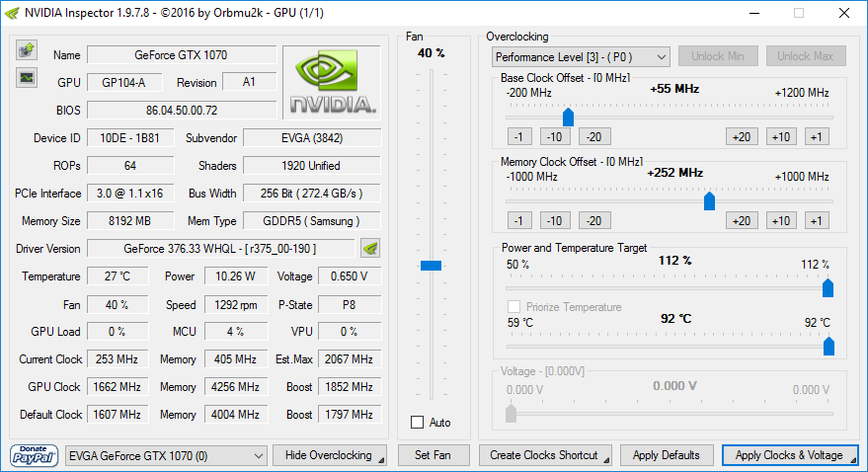Click the BIOS field 86.04.50.00.72
The height and width of the screenshot is (472, 868).
tap(182, 111)
